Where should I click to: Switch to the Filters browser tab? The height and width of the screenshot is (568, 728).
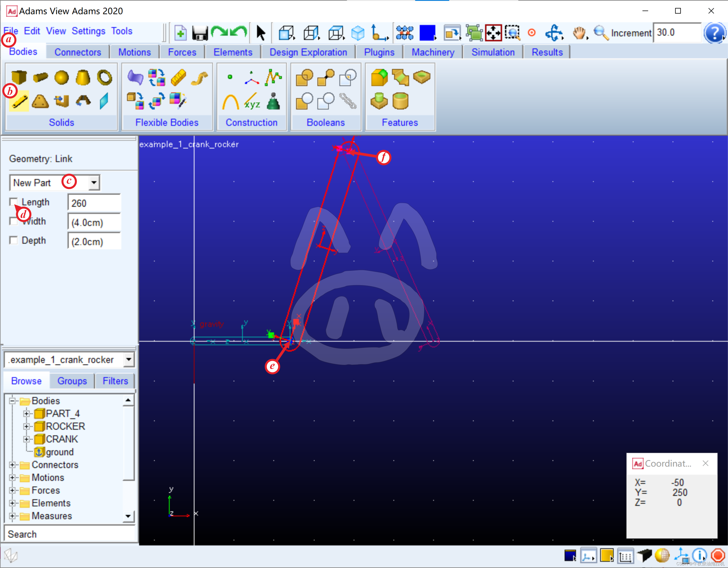coord(115,381)
